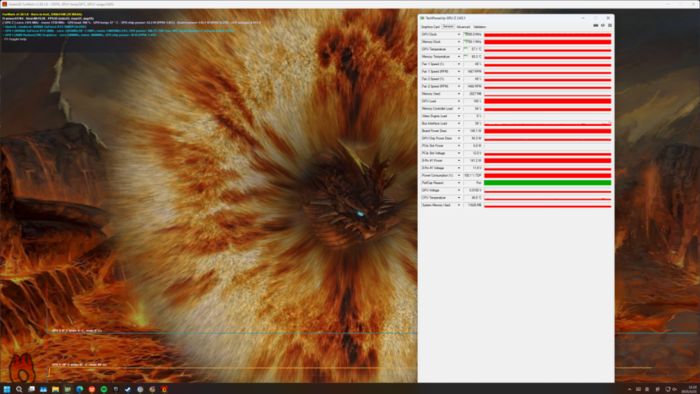Click the GPU-Z refresh icon

pyautogui.click(x=603, y=25)
